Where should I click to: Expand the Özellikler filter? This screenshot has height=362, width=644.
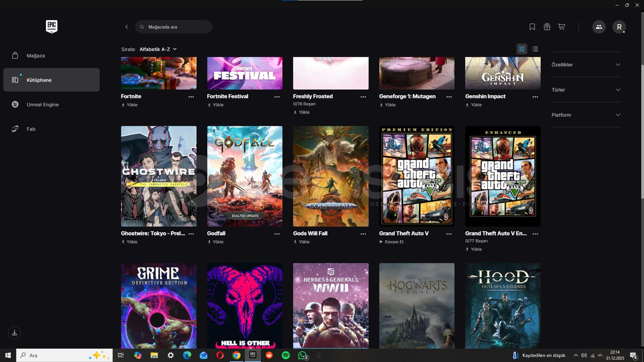point(586,65)
